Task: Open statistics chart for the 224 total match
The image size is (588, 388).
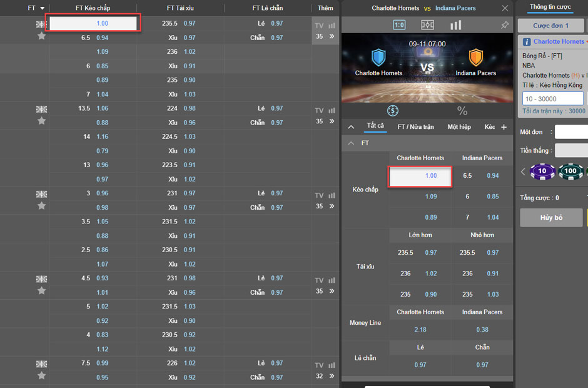Action: [332, 110]
